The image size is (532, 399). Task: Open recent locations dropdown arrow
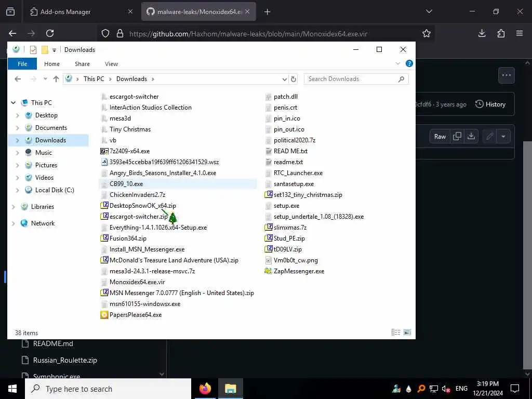pyautogui.click(x=45, y=79)
